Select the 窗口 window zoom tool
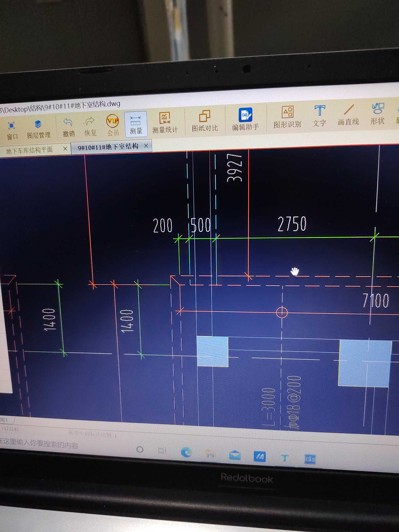Screen dimensions: 399x532 tap(12, 130)
